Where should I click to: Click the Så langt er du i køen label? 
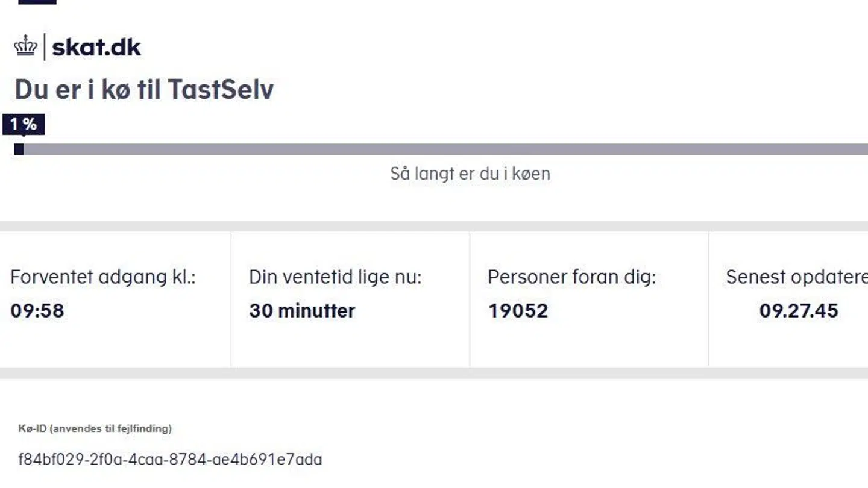tap(470, 174)
